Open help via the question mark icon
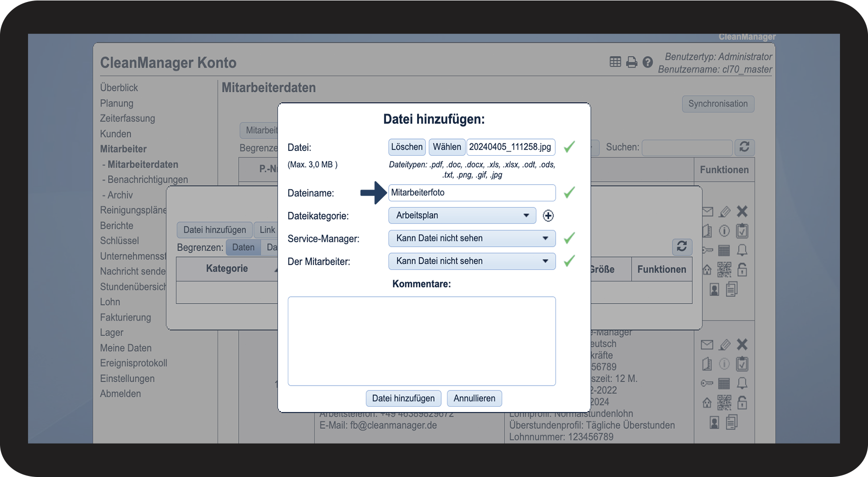 point(648,62)
